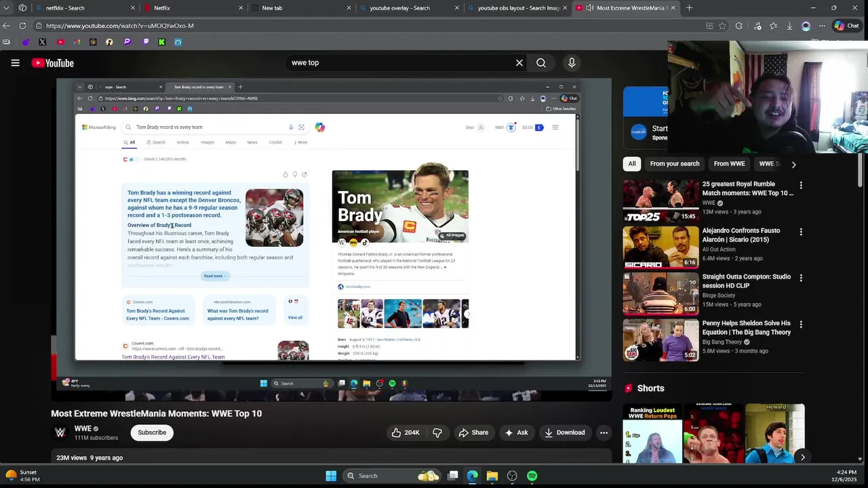Click the YouTube search magnifier button
868x488 pixels.
[x=541, y=63]
